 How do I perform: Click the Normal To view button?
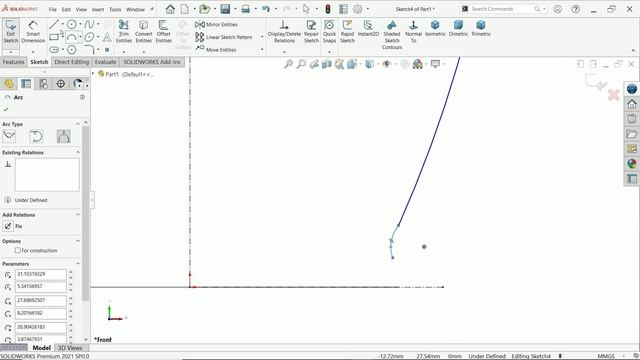(413, 32)
